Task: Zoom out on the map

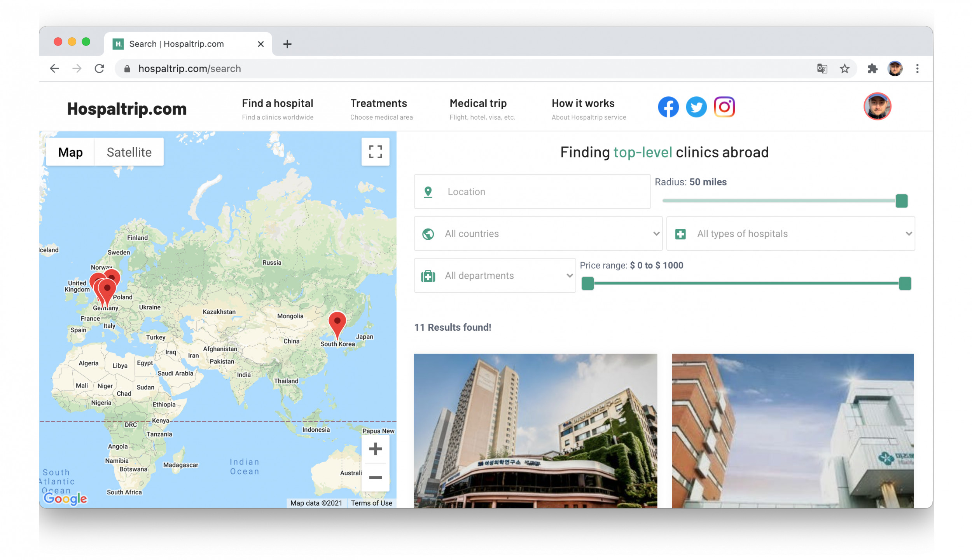Action: point(375,477)
